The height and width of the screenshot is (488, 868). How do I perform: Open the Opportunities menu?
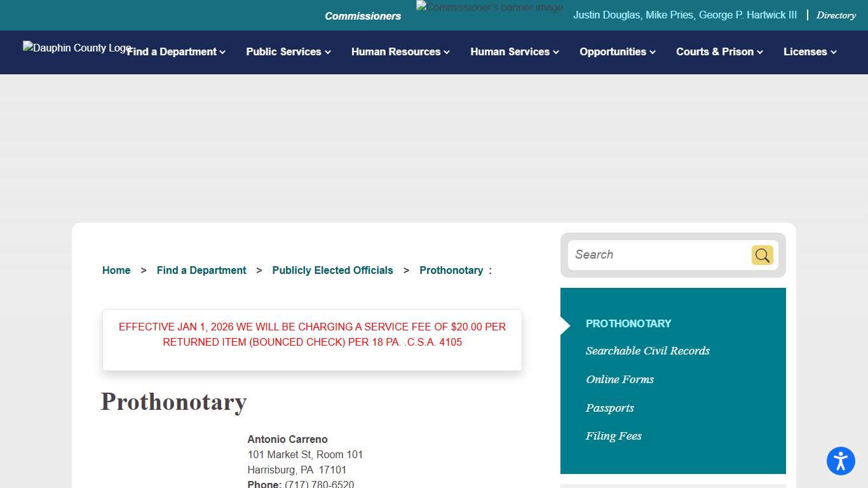(x=617, y=52)
